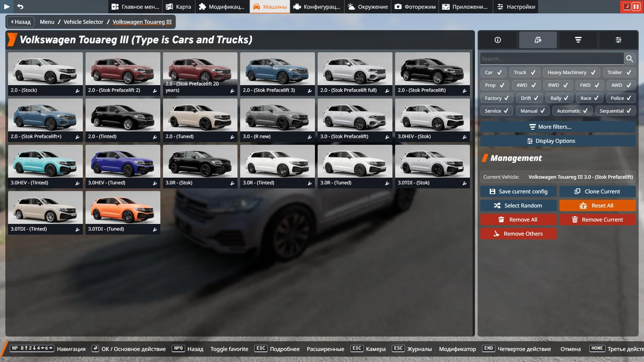Open the Окружение tab
This screenshot has height=362, width=644.
368,7
